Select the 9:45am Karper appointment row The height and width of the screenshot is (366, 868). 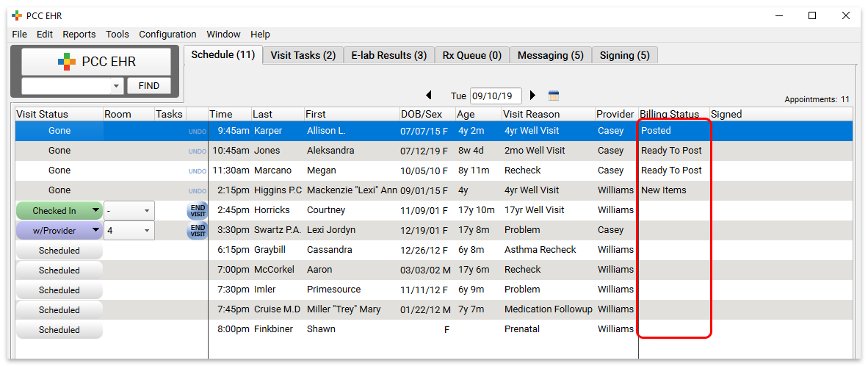pos(434,132)
